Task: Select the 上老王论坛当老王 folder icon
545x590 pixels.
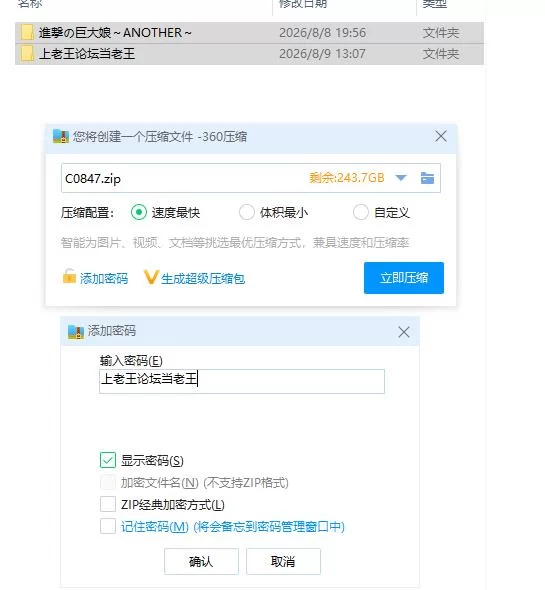Action: coord(27,53)
